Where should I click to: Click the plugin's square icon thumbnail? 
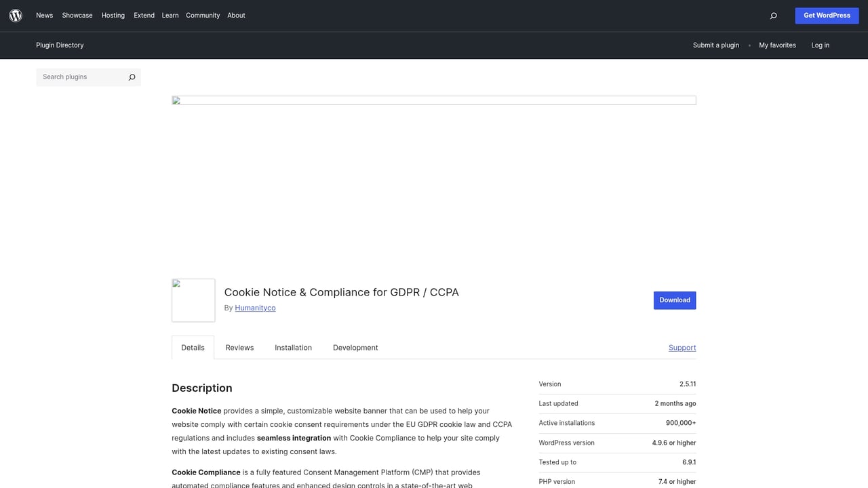pos(193,300)
